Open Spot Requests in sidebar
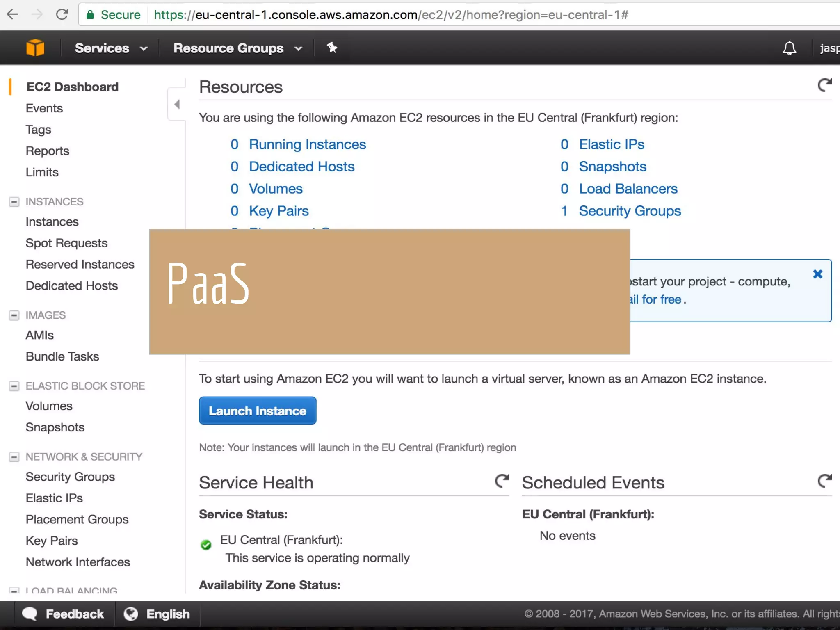The width and height of the screenshot is (840, 630). [x=66, y=243]
